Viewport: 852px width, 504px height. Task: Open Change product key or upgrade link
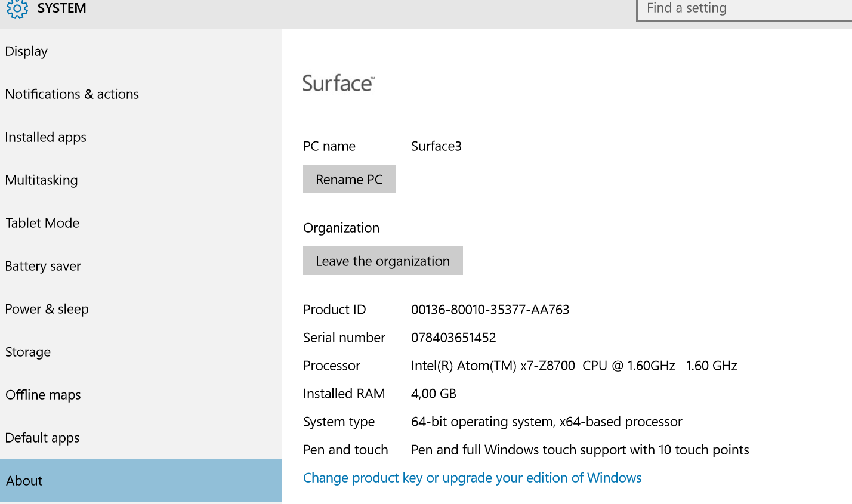coord(472,478)
